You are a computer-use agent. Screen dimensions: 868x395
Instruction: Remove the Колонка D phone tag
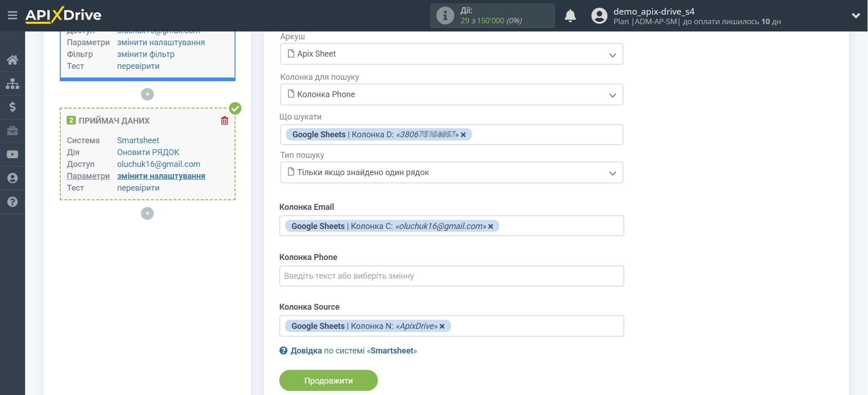[463, 135]
